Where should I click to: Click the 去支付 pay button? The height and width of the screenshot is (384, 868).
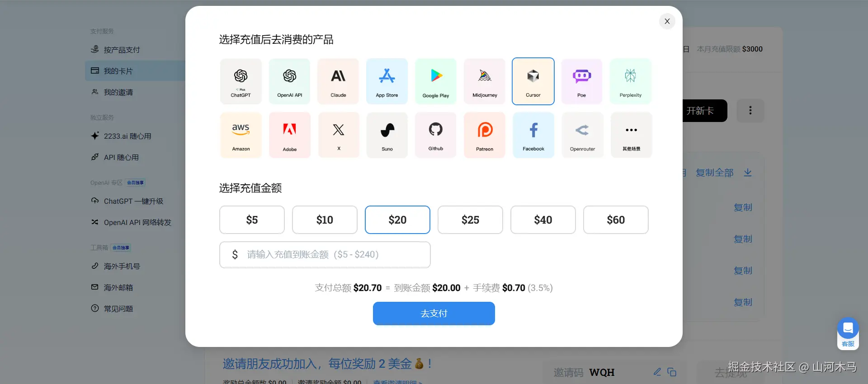pyautogui.click(x=434, y=314)
